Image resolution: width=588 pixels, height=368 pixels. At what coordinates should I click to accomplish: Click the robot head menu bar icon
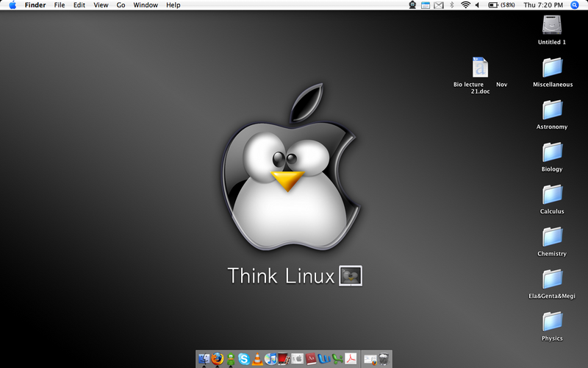point(412,5)
